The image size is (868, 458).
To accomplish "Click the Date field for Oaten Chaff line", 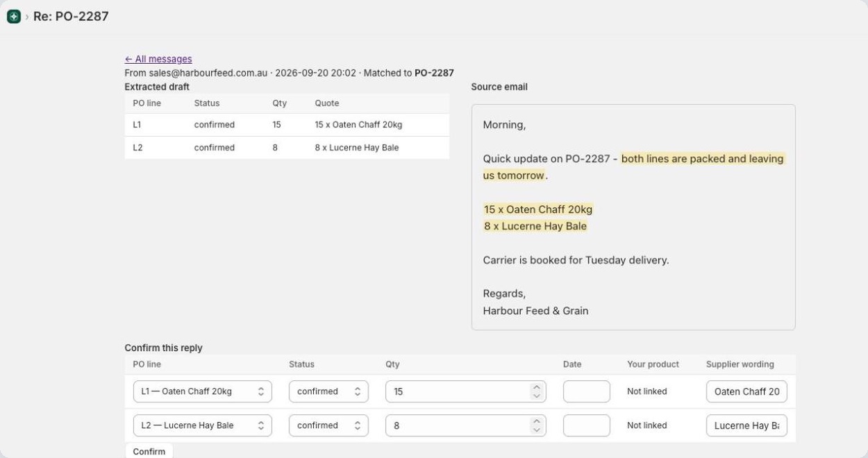I will (587, 391).
